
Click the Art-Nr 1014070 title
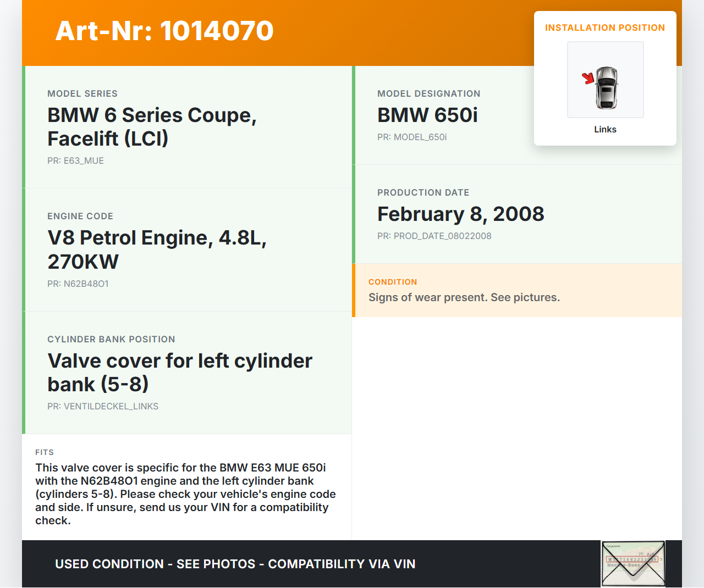coord(164,31)
